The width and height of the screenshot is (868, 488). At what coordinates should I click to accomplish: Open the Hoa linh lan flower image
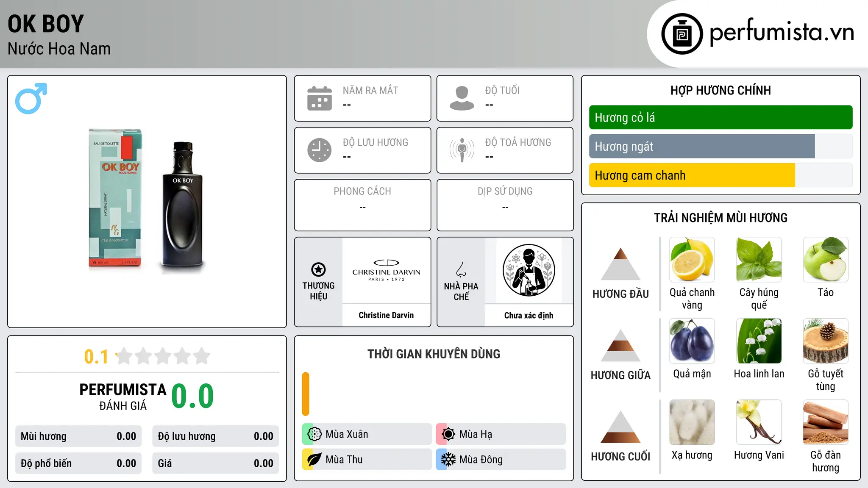coord(759,341)
